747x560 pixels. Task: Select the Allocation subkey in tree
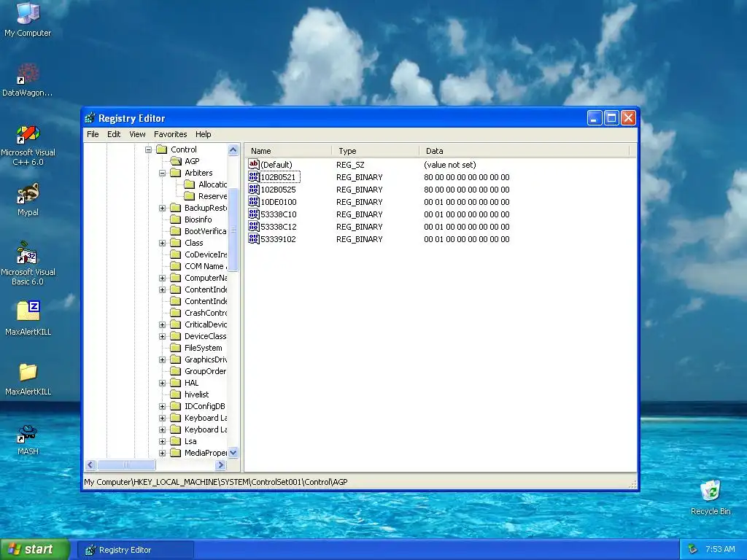[212, 184]
